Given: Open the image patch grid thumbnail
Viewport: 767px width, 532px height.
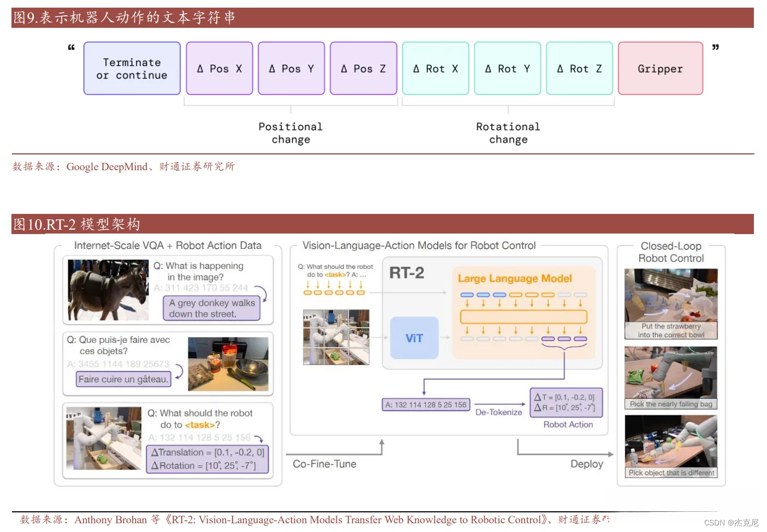Looking at the screenshot, I should coord(336,337).
